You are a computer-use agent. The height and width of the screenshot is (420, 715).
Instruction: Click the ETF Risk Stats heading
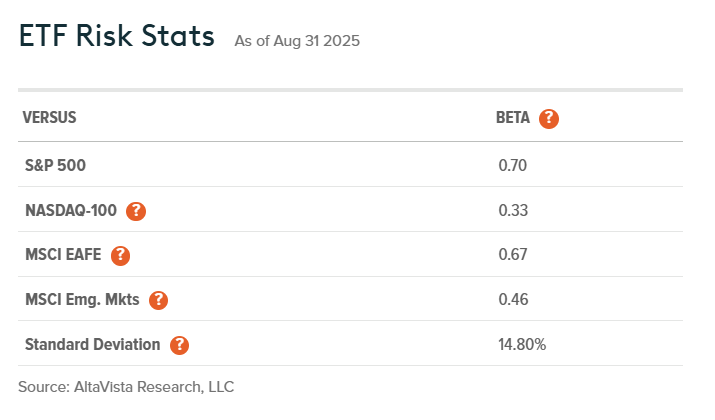click(116, 37)
